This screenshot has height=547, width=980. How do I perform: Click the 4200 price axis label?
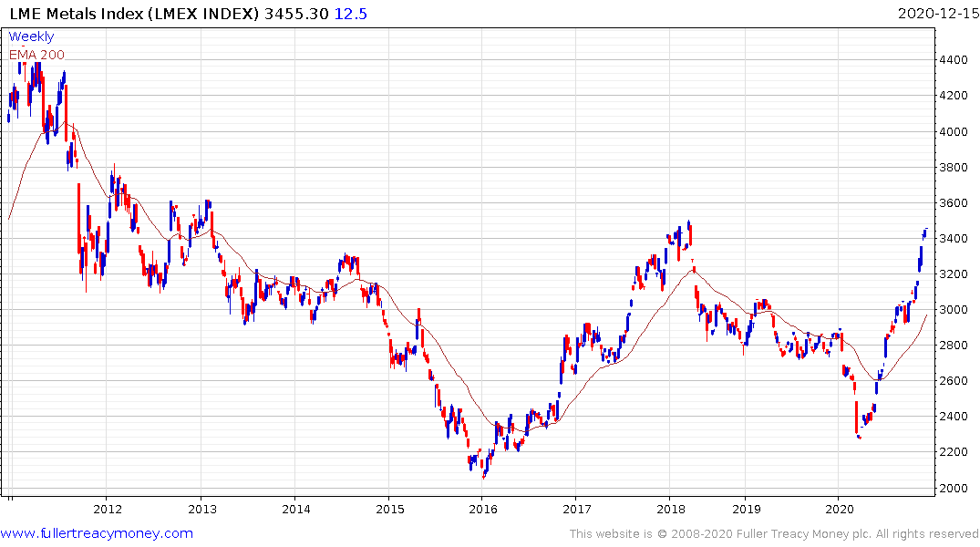tap(954, 96)
